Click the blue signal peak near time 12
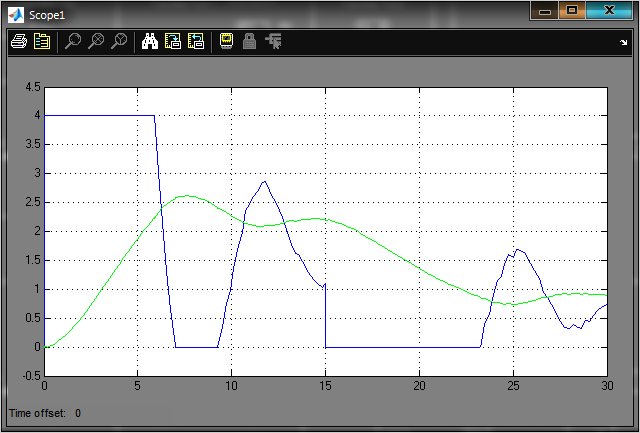Viewport: 640px width, 433px height. pyautogui.click(x=264, y=182)
